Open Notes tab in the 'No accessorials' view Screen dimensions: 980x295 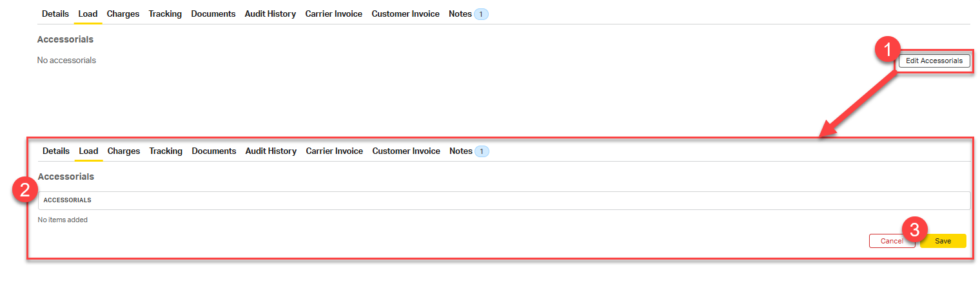pos(460,14)
